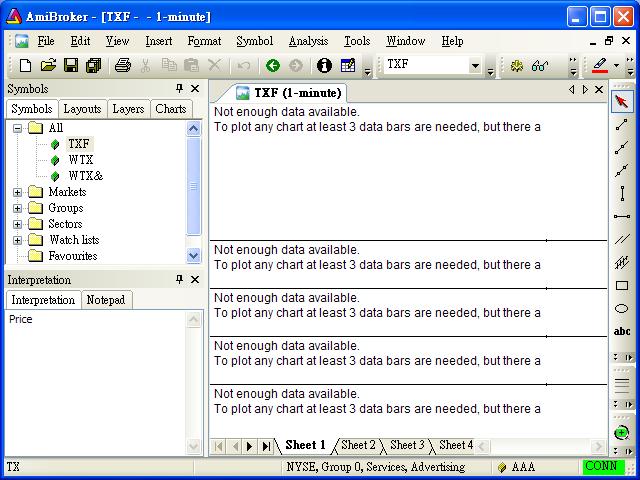The image size is (640, 480).
Task: Select TXF symbol in the tree
Action: (79, 144)
